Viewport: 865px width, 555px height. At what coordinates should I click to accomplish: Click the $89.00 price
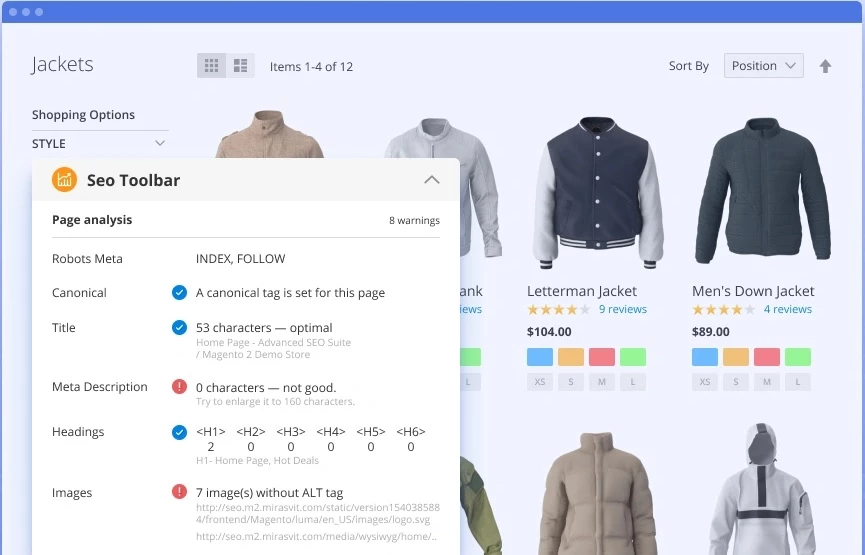point(711,332)
